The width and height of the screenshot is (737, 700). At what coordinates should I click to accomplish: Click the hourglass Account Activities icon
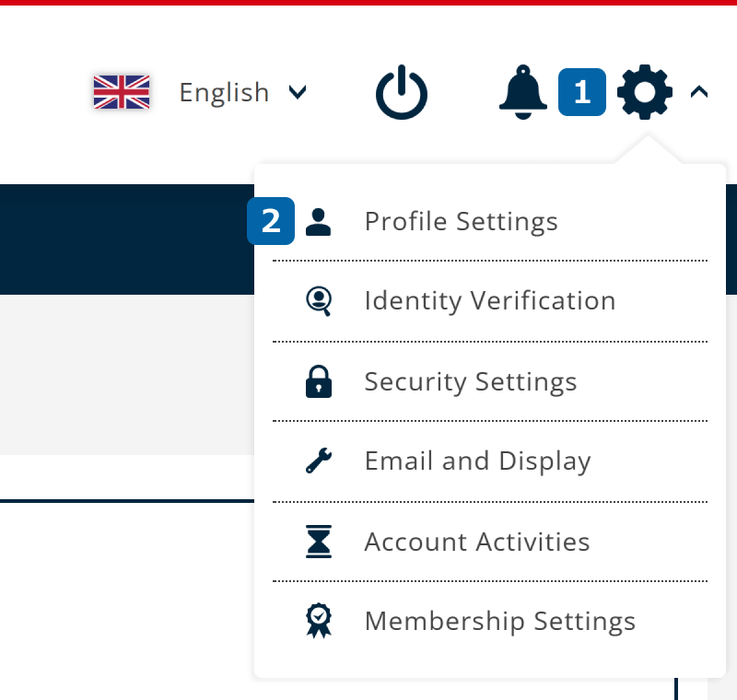(318, 542)
